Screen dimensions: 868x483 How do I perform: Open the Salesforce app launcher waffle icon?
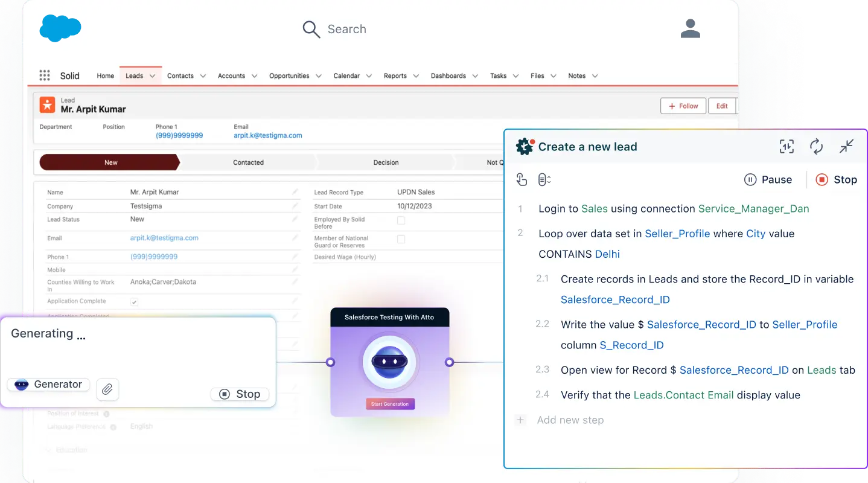[44, 75]
